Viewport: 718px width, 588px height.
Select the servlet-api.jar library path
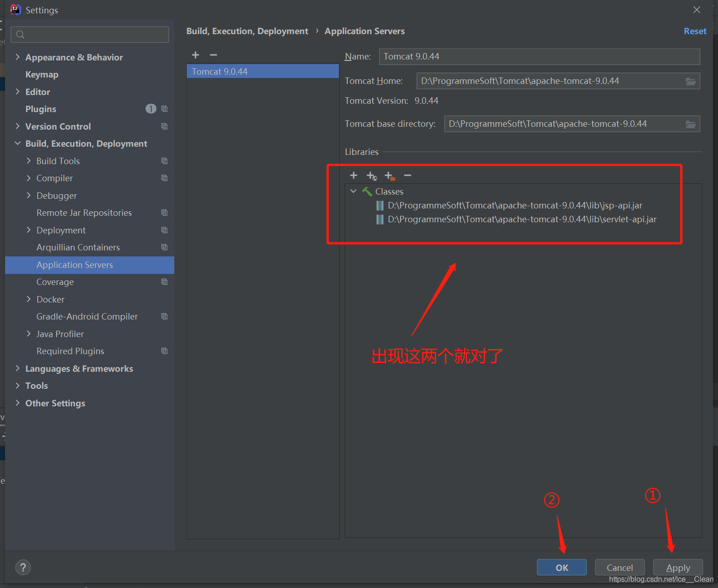point(522,220)
